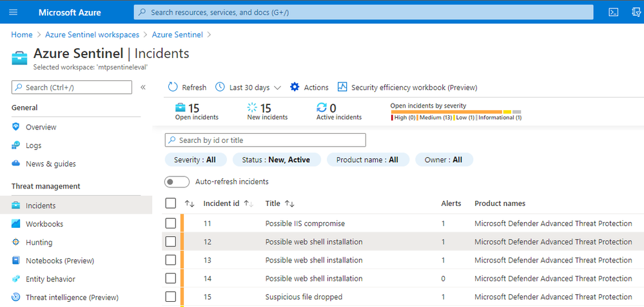Click the Active incidents sync icon

point(322,107)
